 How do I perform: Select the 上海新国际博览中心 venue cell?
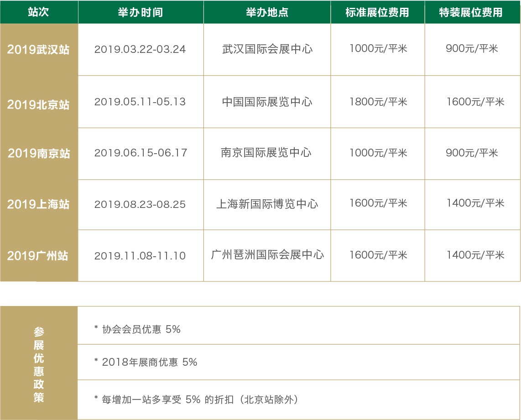pyautogui.click(x=267, y=204)
